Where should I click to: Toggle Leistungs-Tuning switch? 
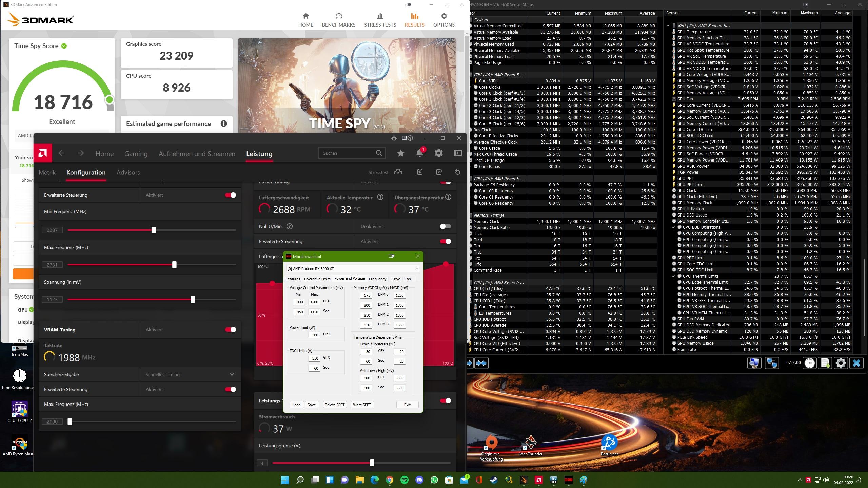point(445,401)
